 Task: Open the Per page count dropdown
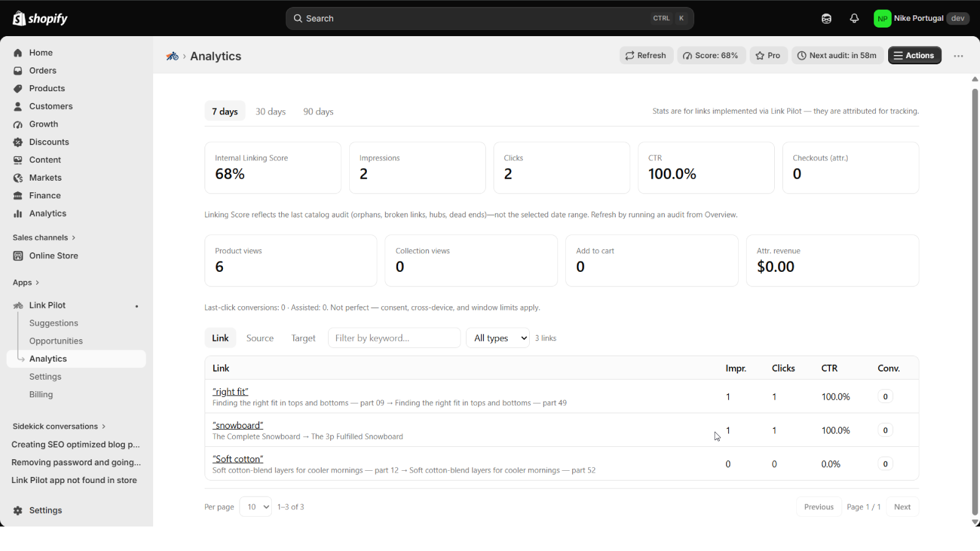[x=255, y=507]
